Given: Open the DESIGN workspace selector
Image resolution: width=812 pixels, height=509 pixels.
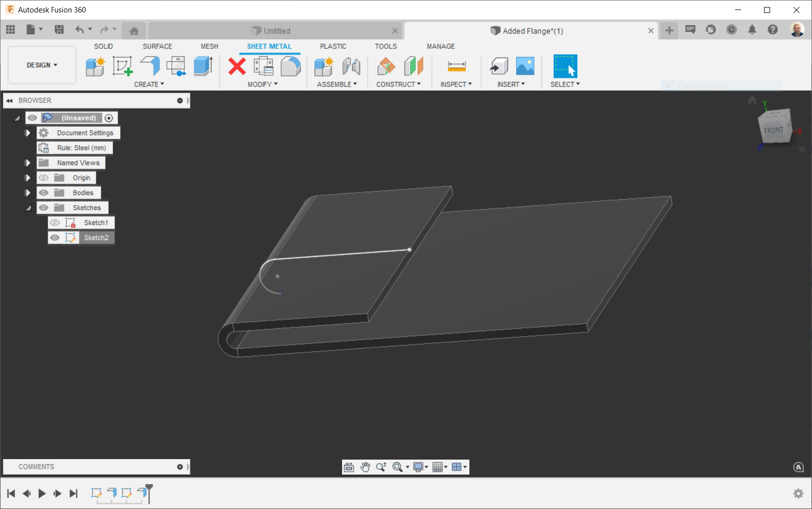Looking at the screenshot, I should coord(41,65).
